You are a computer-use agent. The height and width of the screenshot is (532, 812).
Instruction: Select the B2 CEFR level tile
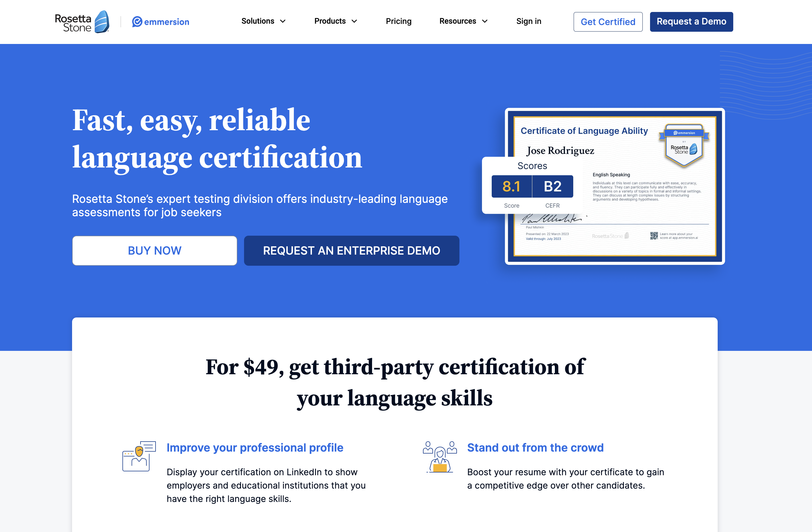pyautogui.click(x=553, y=186)
